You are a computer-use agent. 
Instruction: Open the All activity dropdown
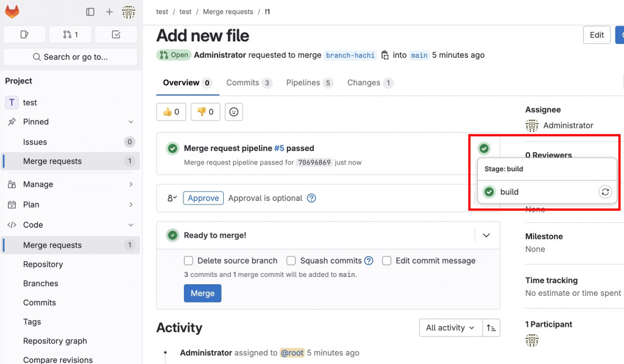pos(450,327)
